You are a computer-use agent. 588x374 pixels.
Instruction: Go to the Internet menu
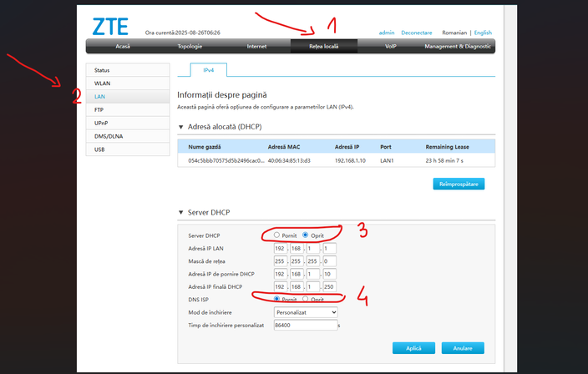point(256,46)
